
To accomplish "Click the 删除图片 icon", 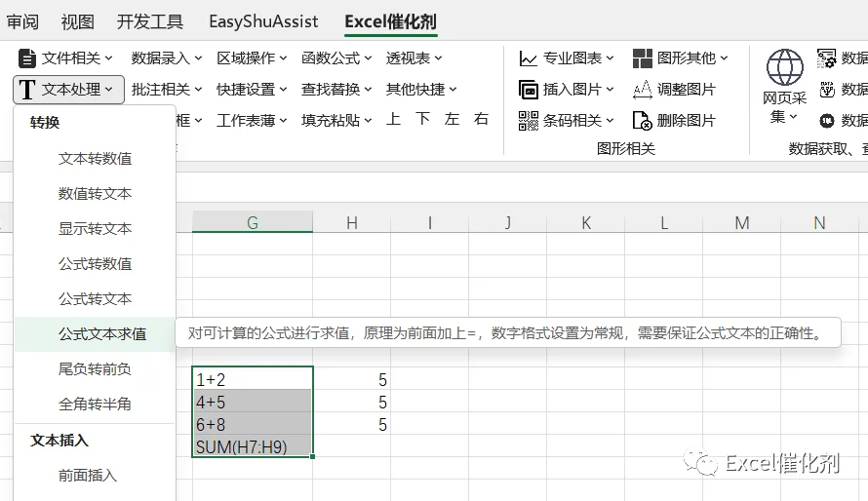I will [x=642, y=120].
